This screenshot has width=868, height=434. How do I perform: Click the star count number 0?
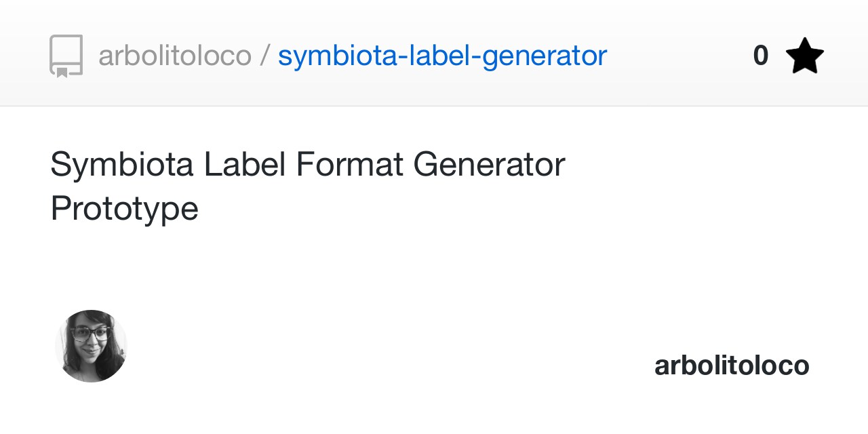pyautogui.click(x=760, y=56)
